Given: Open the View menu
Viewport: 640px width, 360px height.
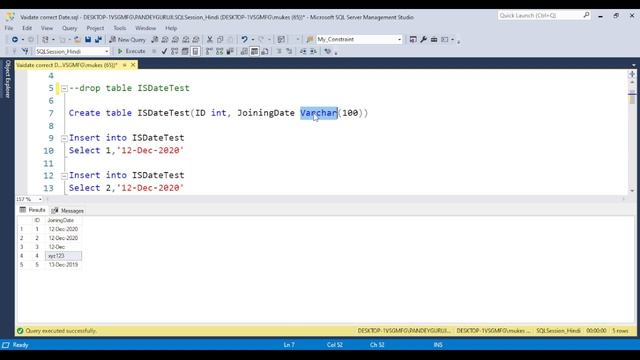Looking at the screenshot, I should click(x=47, y=28).
